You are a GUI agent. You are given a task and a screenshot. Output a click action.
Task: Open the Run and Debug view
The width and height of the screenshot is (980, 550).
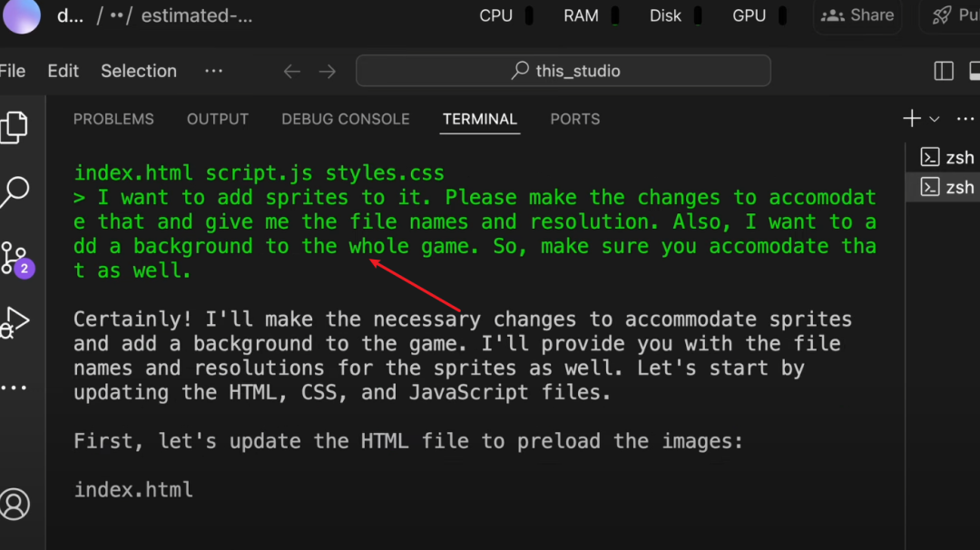coord(15,321)
